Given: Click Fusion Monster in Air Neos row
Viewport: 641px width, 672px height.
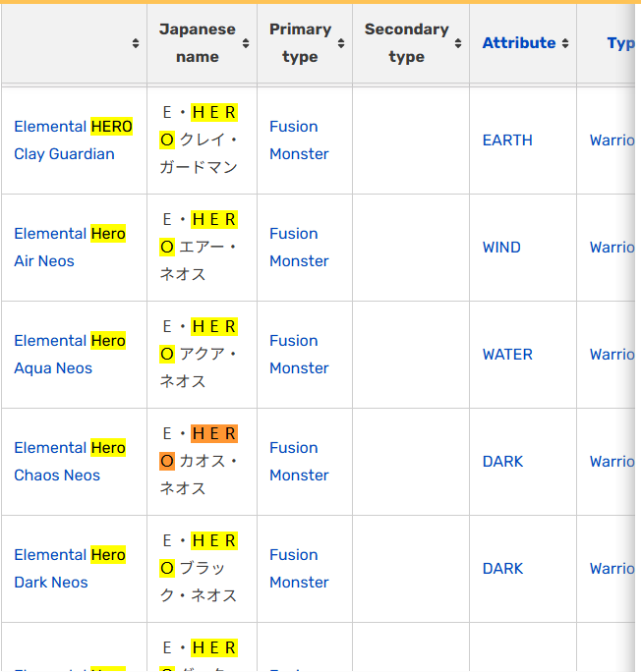Looking at the screenshot, I should click(299, 248).
